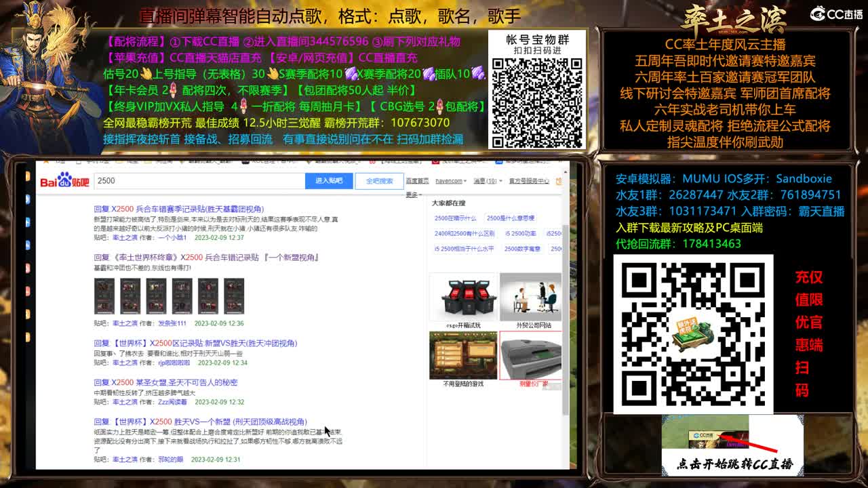The width and height of the screenshot is (868, 488).
Task: Click suggested search 2400和2500有什么区别
Action: (465, 234)
